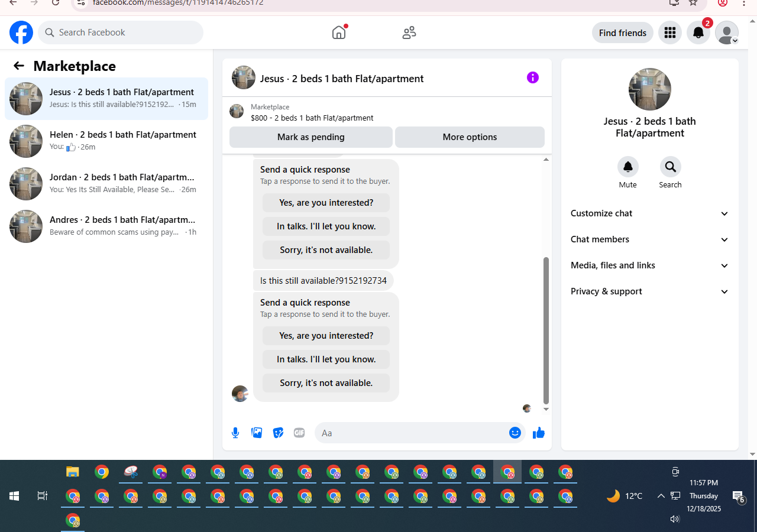Open Jordan conversation in list
The width and height of the screenshot is (757, 532).
coord(106,184)
